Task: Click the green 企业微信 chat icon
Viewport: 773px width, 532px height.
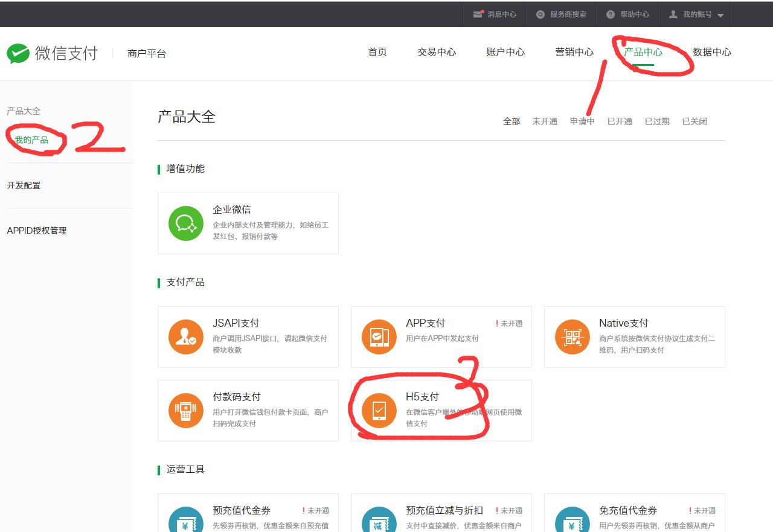Action: click(x=186, y=223)
